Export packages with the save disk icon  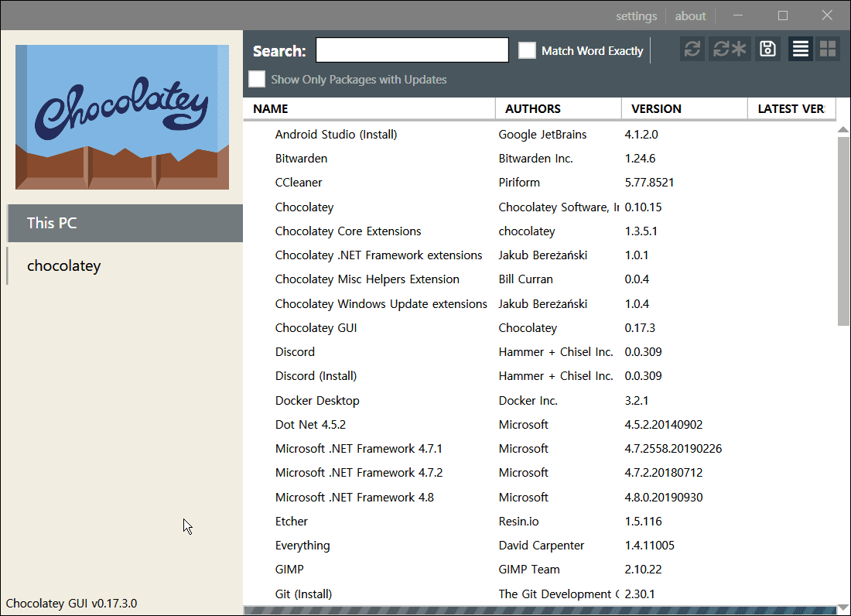click(x=767, y=50)
